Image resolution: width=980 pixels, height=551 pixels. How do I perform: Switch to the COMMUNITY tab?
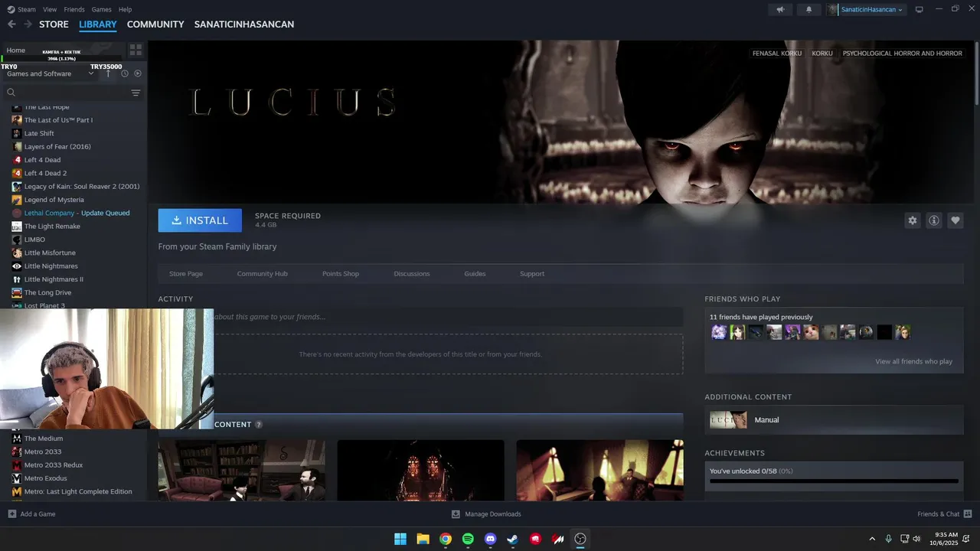click(155, 24)
